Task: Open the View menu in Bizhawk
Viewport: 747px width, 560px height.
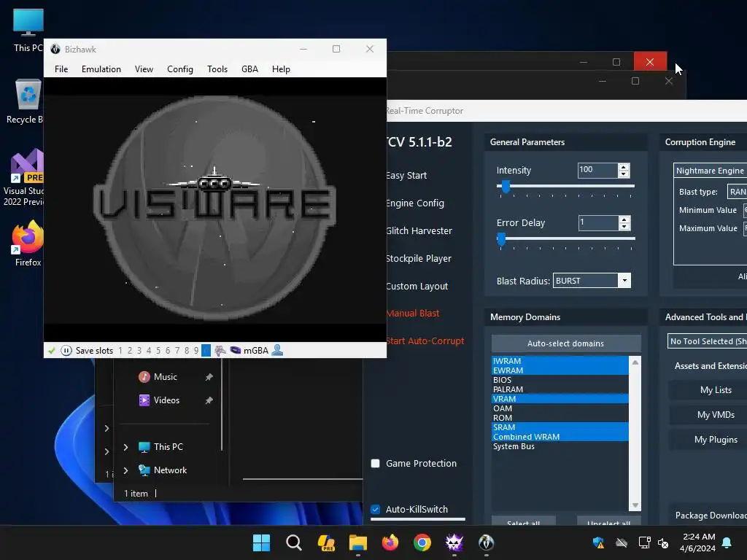Action: 144,69
